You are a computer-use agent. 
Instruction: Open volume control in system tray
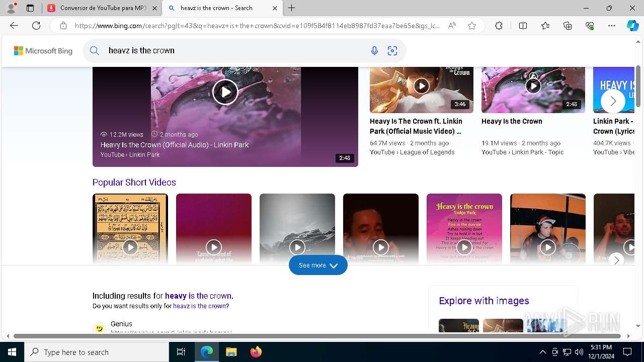click(x=579, y=352)
